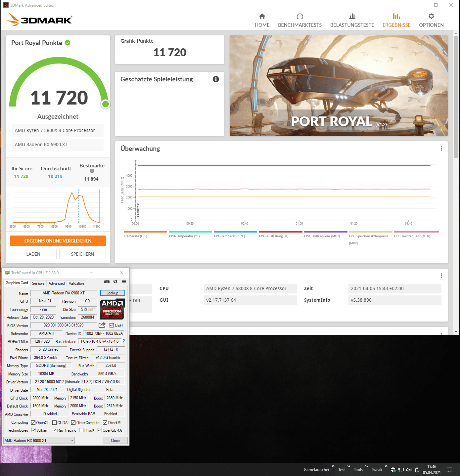Viewport: 460px width, 476px height.
Task: Expand the Gamelauncher taskbar toolbar chevron
Action: click(x=333, y=466)
